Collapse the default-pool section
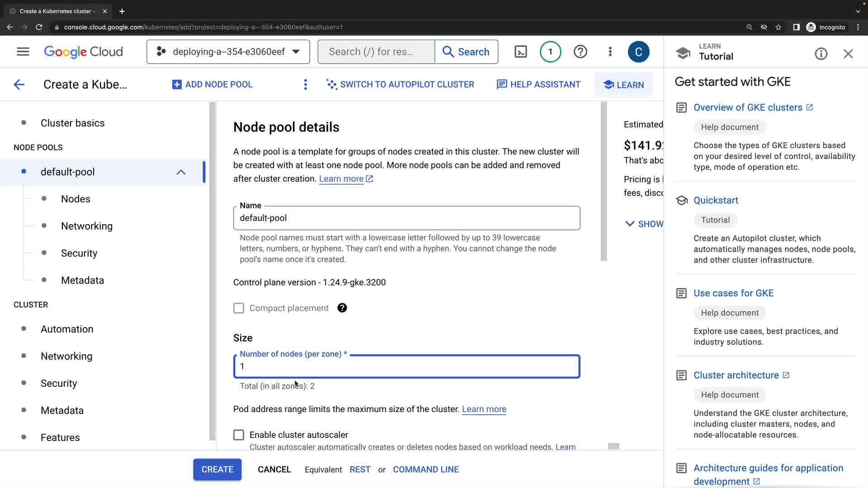This screenshot has width=868, height=488. pos(181,172)
